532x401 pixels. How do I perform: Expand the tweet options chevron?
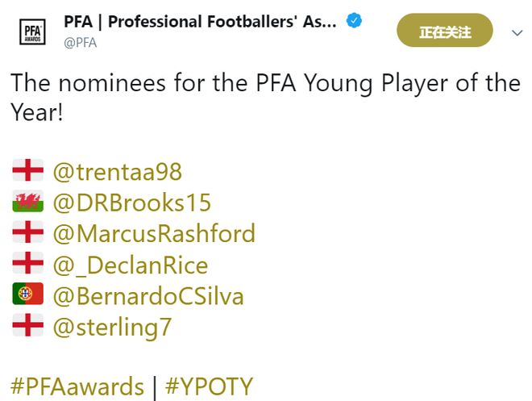tap(517, 33)
